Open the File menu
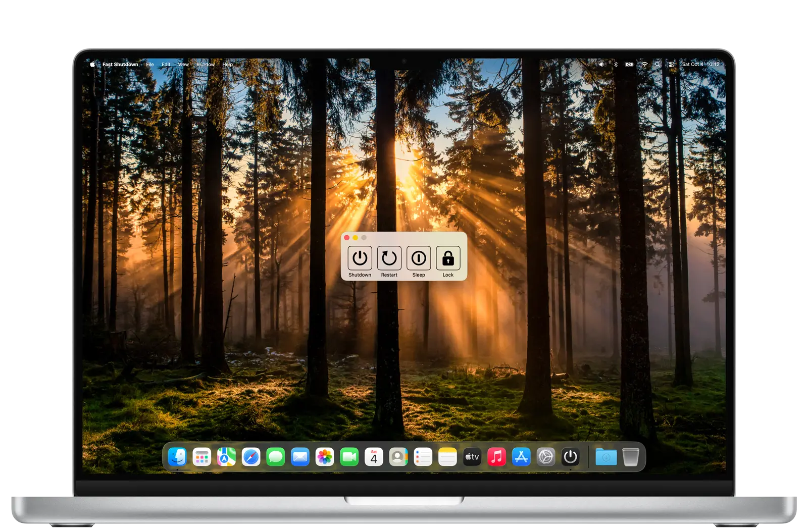The width and height of the screenshot is (808, 532). coord(150,65)
